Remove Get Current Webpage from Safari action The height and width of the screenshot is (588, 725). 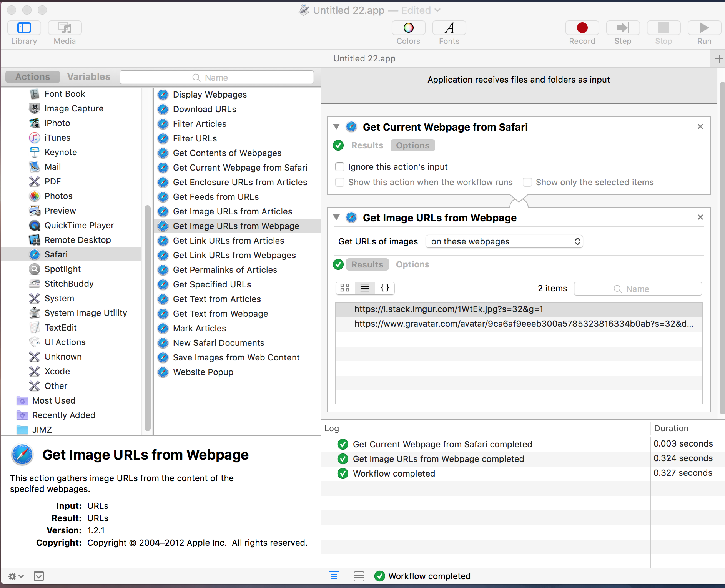click(700, 126)
